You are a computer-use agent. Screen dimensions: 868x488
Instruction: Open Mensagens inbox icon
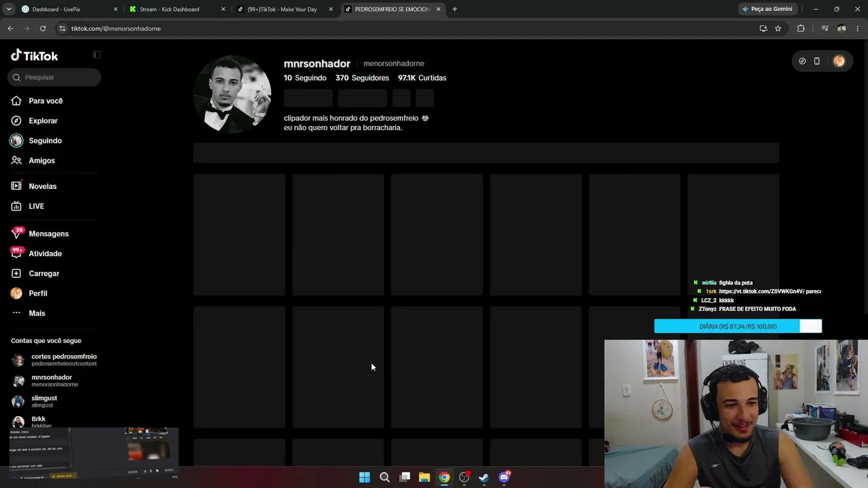(x=16, y=233)
